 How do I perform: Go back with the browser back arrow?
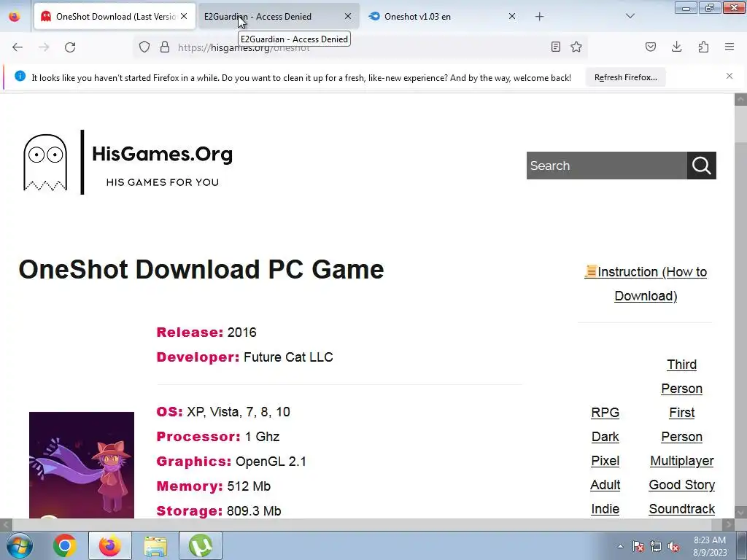pos(18,47)
